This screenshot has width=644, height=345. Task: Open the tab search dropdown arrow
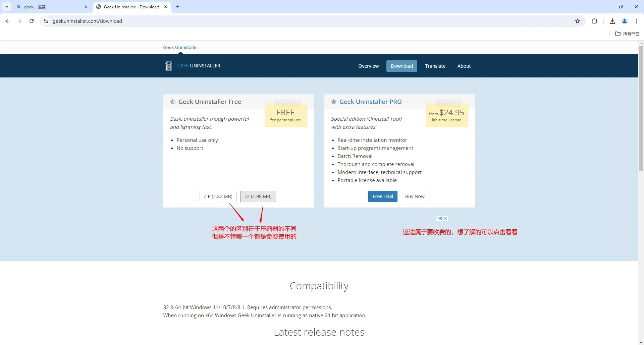6,7
